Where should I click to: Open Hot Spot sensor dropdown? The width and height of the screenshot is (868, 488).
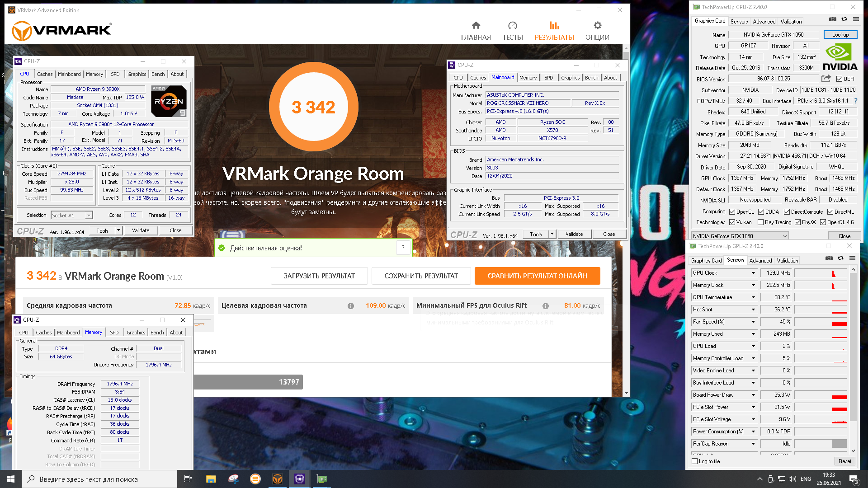pyautogui.click(x=753, y=310)
